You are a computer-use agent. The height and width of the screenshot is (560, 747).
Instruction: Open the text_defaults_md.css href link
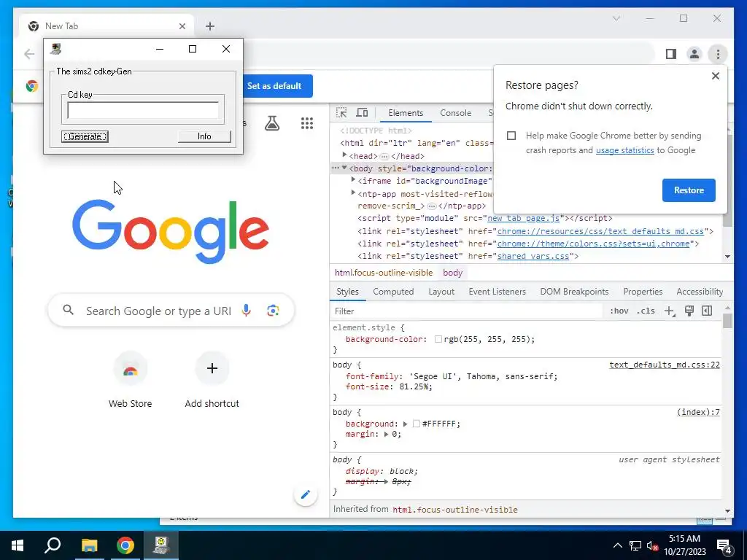pos(600,231)
